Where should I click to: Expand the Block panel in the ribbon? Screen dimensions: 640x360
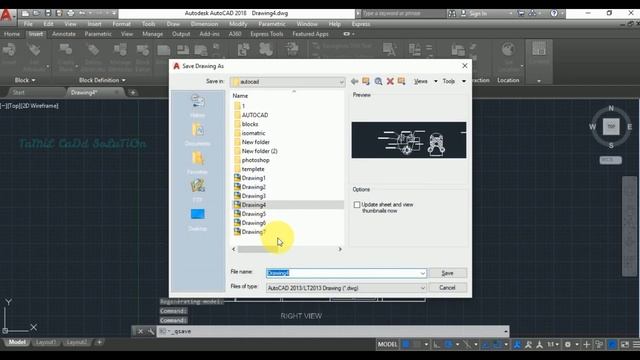25,80
